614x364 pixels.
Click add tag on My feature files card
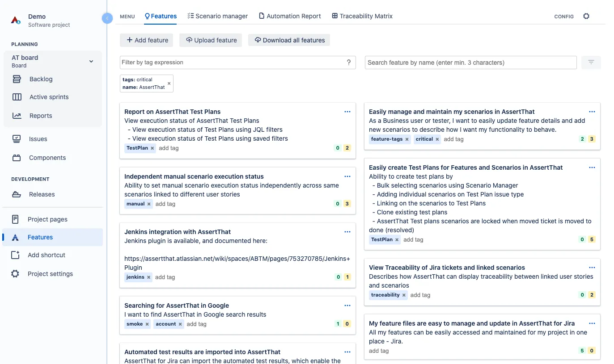click(x=379, y=351)
